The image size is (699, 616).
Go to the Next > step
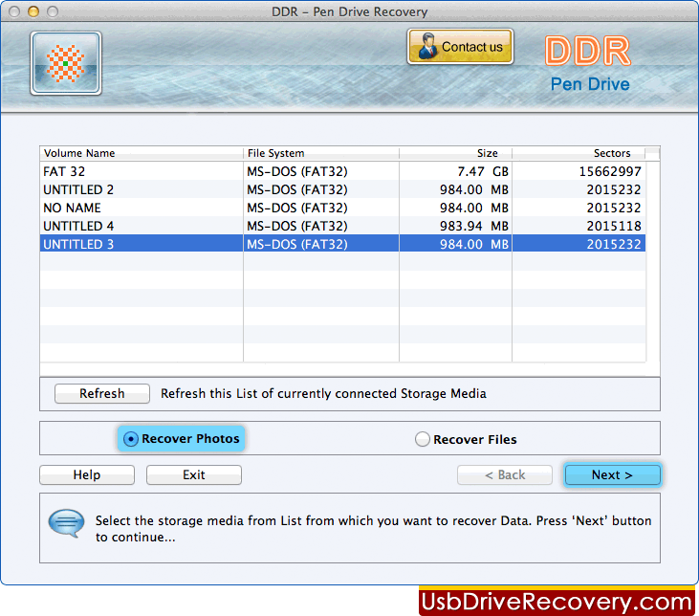612,474
